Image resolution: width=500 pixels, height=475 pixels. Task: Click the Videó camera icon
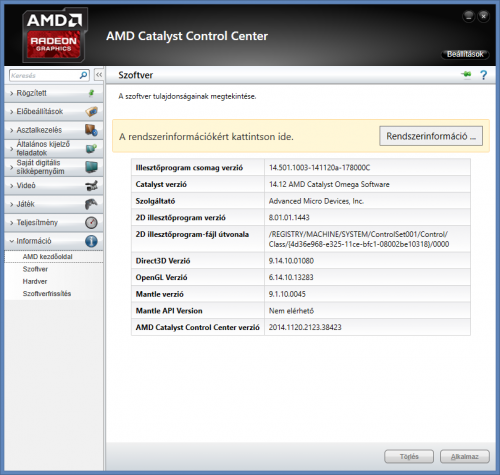pos(91,186)
